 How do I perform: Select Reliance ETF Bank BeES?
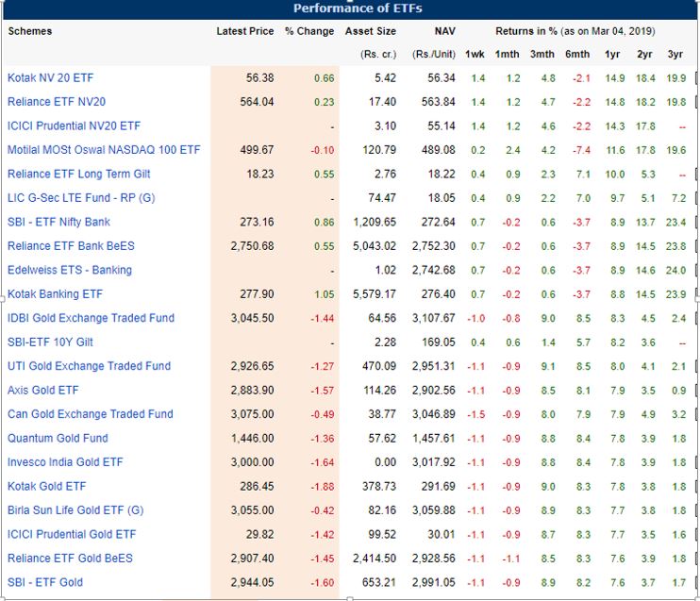[71, 246]
